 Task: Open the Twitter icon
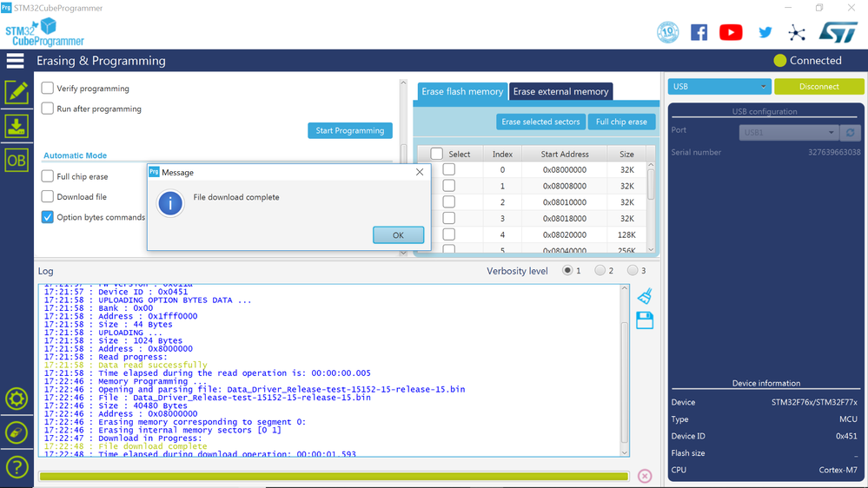765,33
